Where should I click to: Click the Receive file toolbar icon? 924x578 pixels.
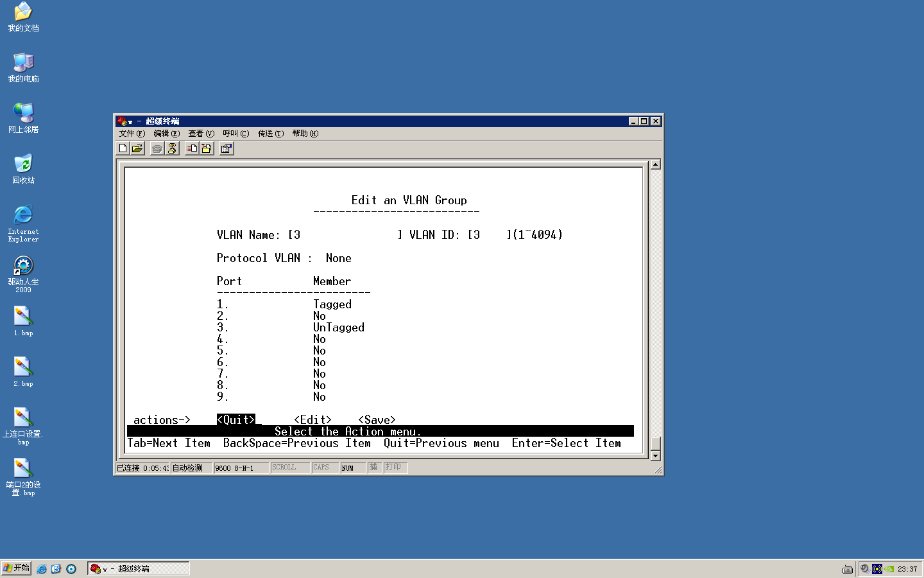207,148
